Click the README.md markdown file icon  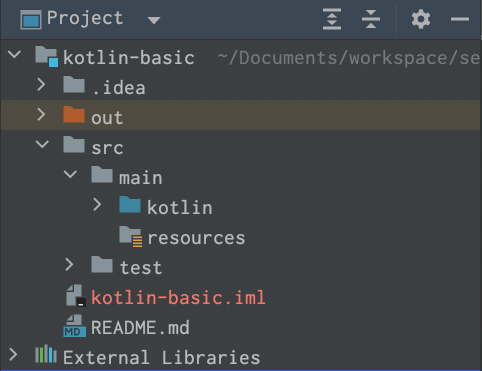pyautogui.click(x=75, y=326)
